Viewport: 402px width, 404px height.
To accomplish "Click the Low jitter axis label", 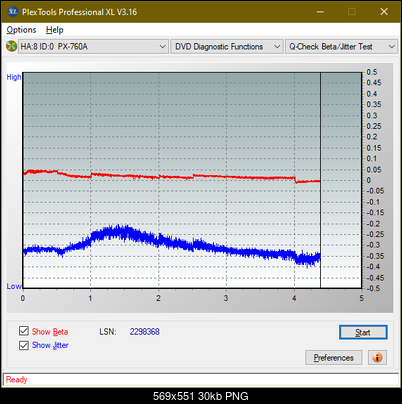I will 14,286.
